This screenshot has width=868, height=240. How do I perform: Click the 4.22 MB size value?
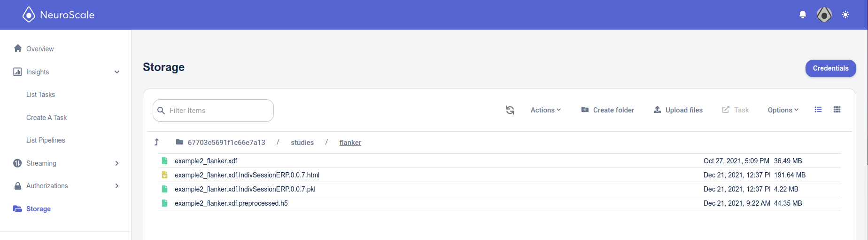786,189
